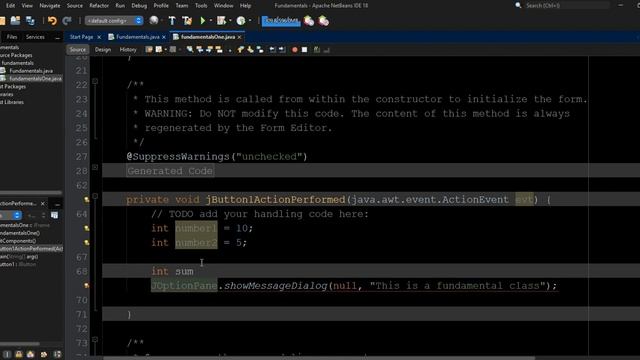Select fundamentalsOne.java in the project tree
The image size is (640, 360).
(x=36, y=78)
